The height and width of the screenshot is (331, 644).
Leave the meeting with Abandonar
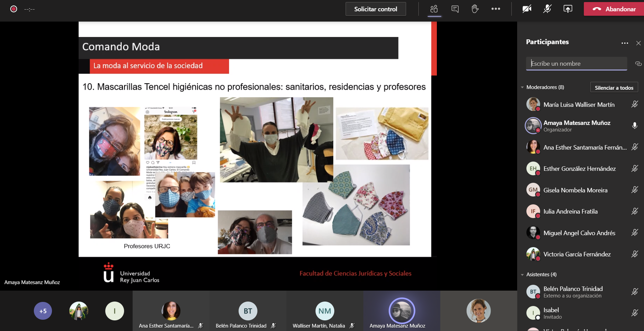[614, 9]
